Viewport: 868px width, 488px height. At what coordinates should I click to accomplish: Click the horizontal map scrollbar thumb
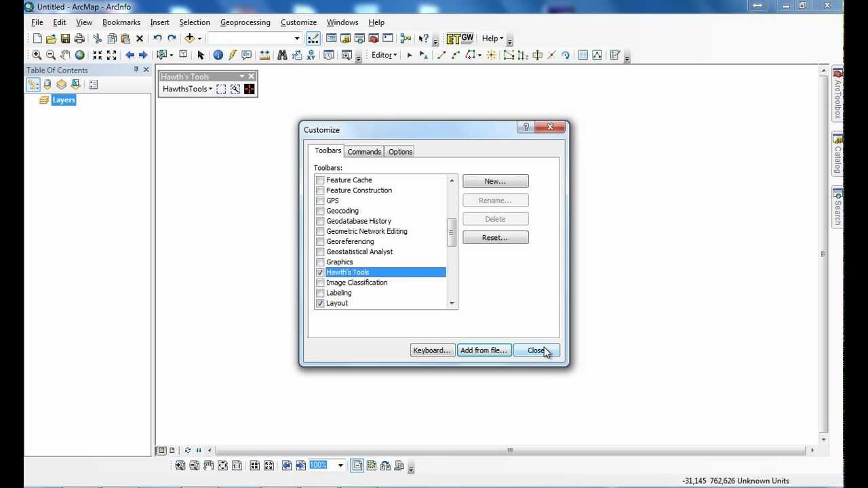coord(510,450)
